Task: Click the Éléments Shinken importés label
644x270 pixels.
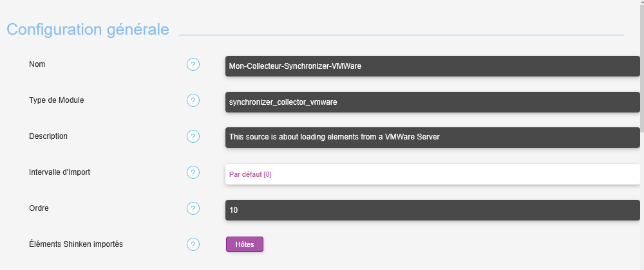Action: tap(76, 244)
